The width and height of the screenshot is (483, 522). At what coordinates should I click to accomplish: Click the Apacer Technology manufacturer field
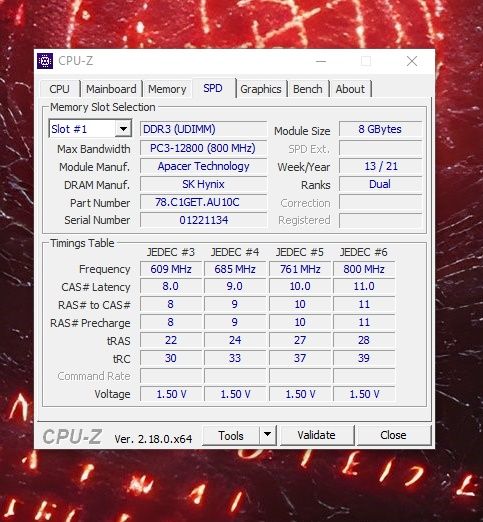pos(203,166)
